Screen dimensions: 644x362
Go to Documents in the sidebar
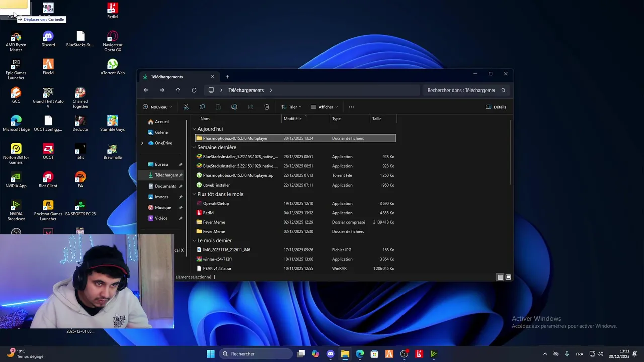tap(165, 186)
